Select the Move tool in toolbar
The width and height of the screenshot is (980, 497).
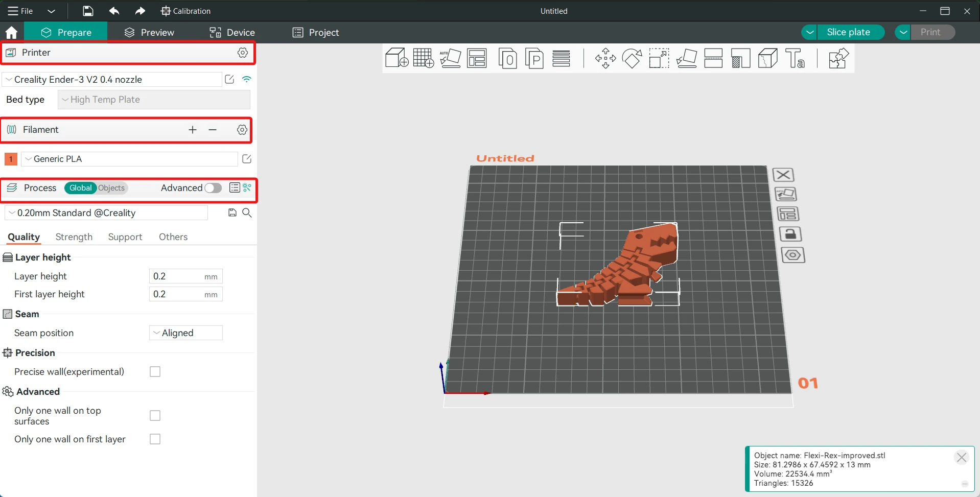pyautogui.click(x=605, y=58)
